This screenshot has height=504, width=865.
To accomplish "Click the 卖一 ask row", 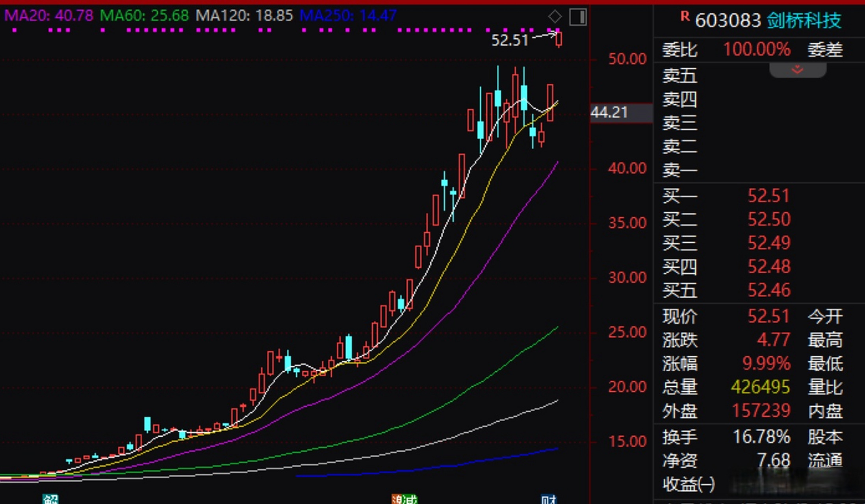I will [680, 170].
